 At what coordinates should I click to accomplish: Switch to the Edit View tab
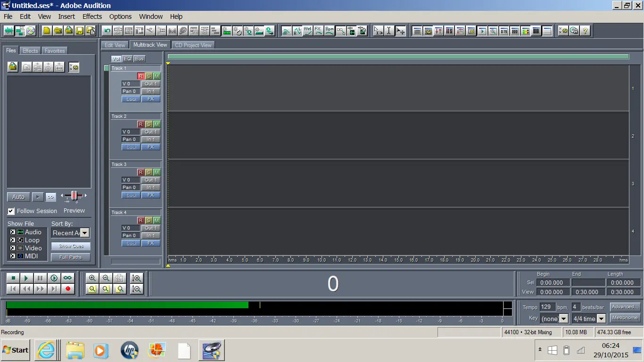115,45
